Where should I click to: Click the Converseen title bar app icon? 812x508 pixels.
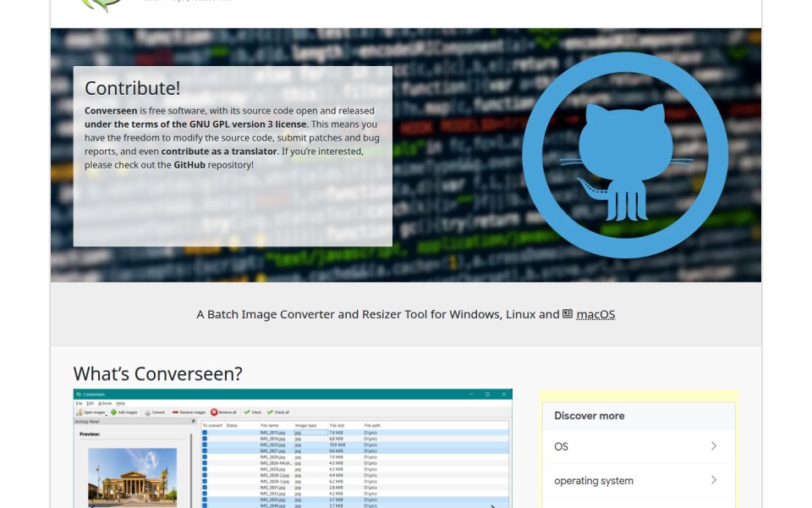79,395
